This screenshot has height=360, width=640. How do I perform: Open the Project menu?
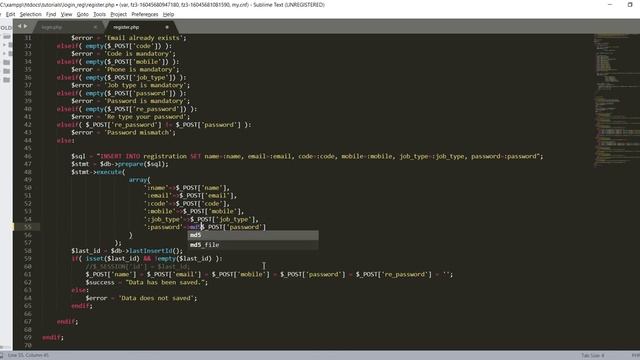click(118, 14)
